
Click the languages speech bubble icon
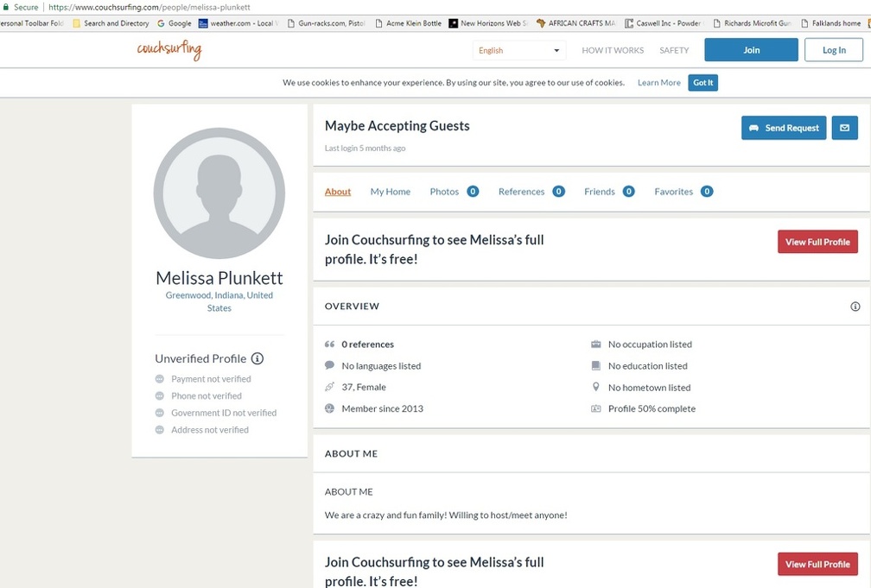pyautogui.click(x=329, y=365)
